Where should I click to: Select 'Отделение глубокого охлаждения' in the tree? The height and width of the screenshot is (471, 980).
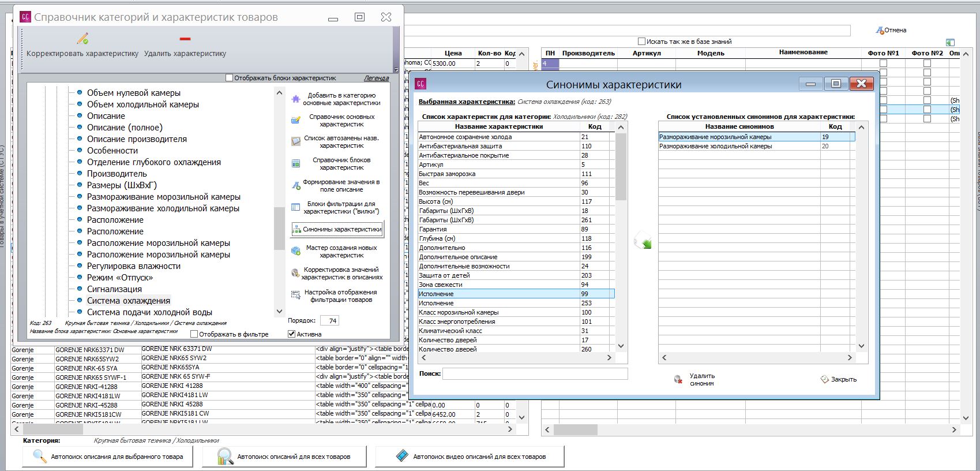pyautogui.click(x=154, y=162)
